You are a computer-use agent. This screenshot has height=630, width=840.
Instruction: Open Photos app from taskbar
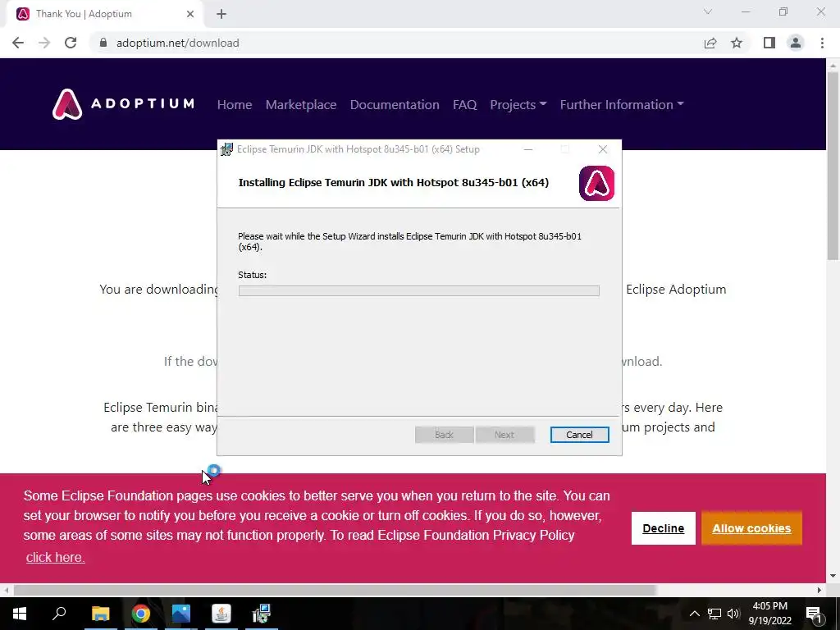pos(181,614)
